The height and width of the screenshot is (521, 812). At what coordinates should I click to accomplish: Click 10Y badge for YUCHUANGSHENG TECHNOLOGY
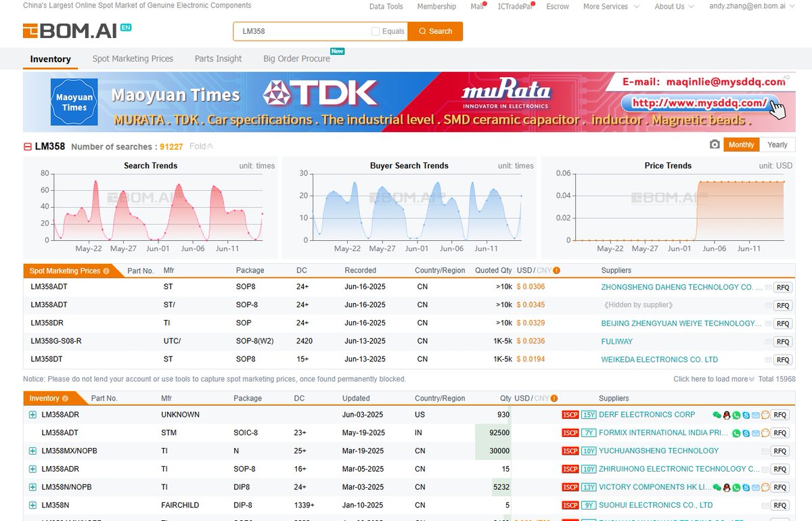coord(589,451)
